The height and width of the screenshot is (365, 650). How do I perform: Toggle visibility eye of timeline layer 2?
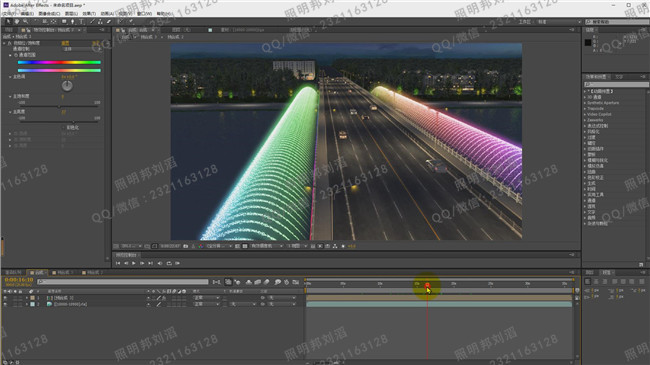click(5, 304)
